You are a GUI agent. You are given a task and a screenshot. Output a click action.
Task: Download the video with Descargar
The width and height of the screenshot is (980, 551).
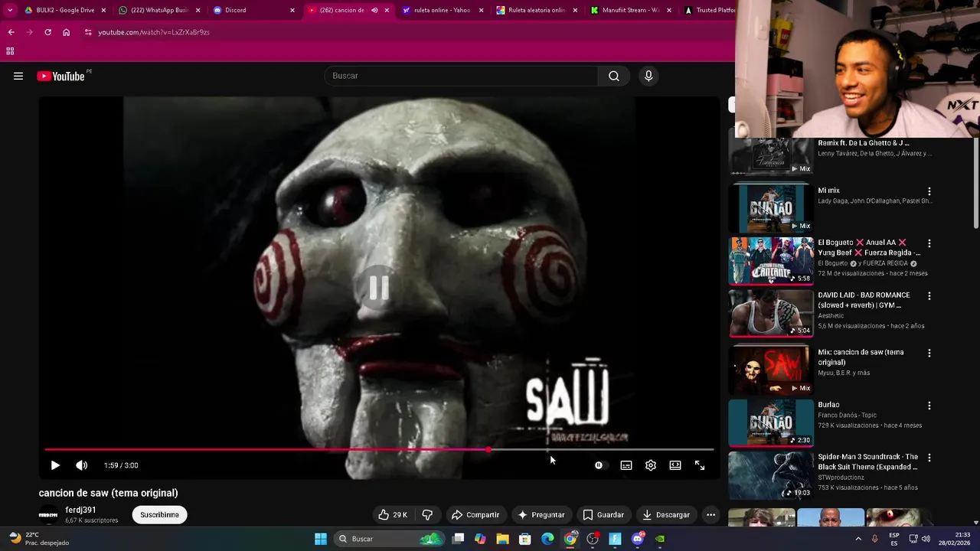pos(666,515)
